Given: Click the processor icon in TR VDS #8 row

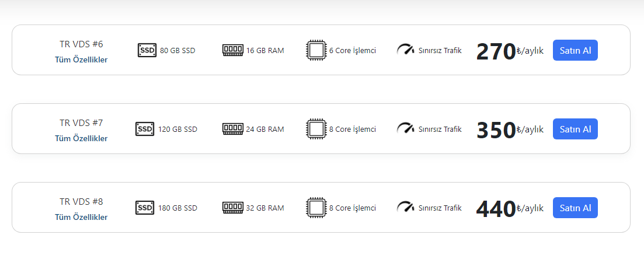Looking at the screenshot, I should pos(316,208).
